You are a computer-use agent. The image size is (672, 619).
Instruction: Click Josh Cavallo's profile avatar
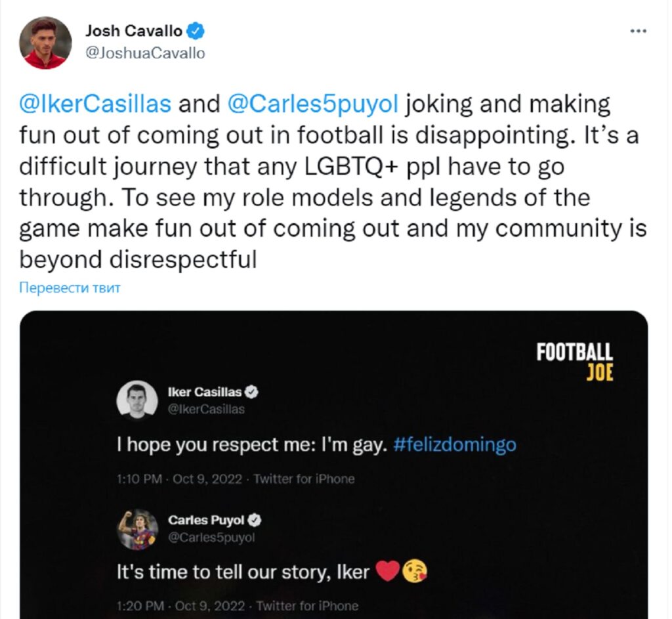coord(45,43)
